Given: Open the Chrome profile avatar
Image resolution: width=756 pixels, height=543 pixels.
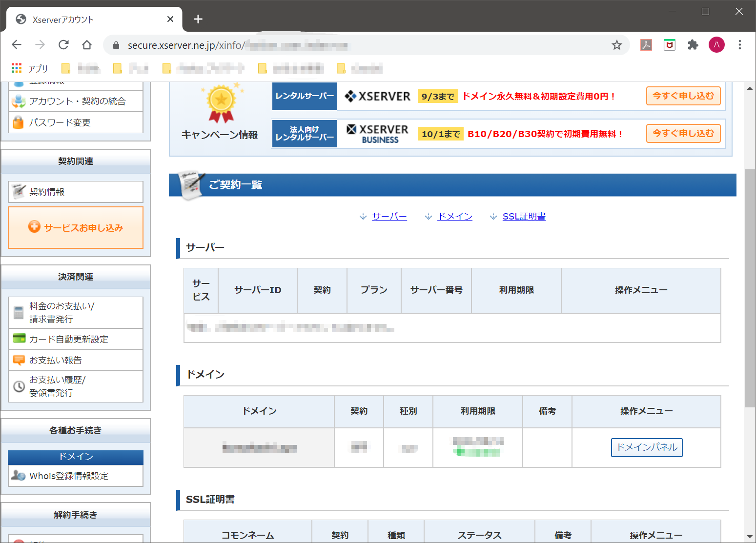Looking at the screenshot, I should click(x=716, y=45).
